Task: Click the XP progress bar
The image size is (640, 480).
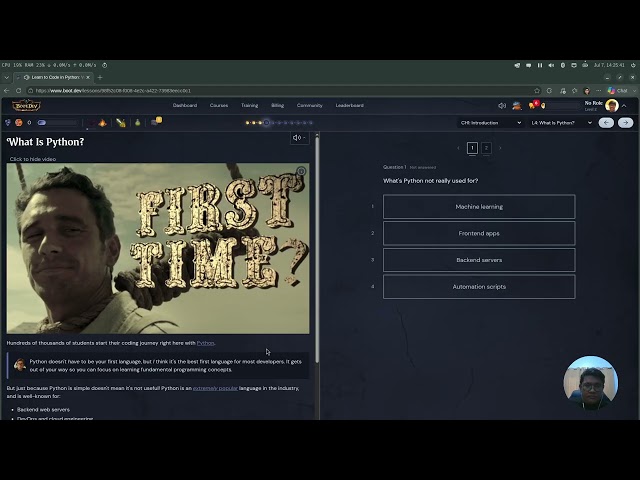Action: click(x=57, y=122)
